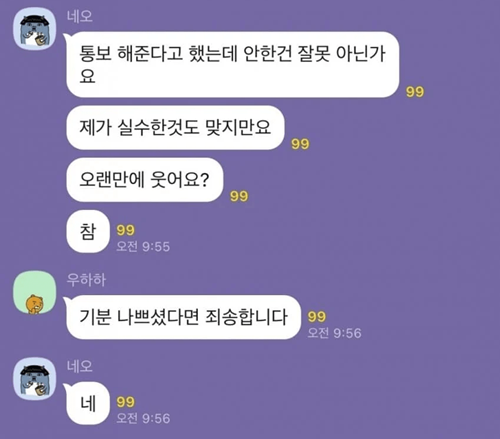Open 네오's profile picture at top
This screenshot has height=439, width=500.
(34, 29)
